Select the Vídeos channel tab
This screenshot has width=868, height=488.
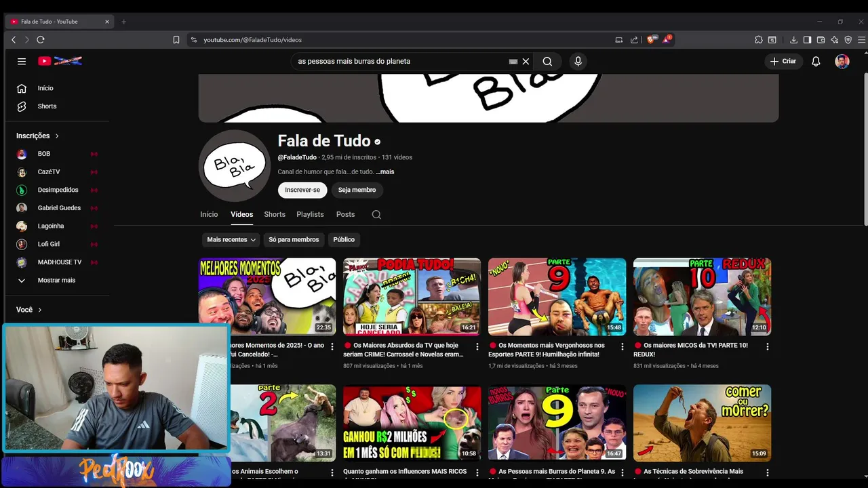[241, 214]
